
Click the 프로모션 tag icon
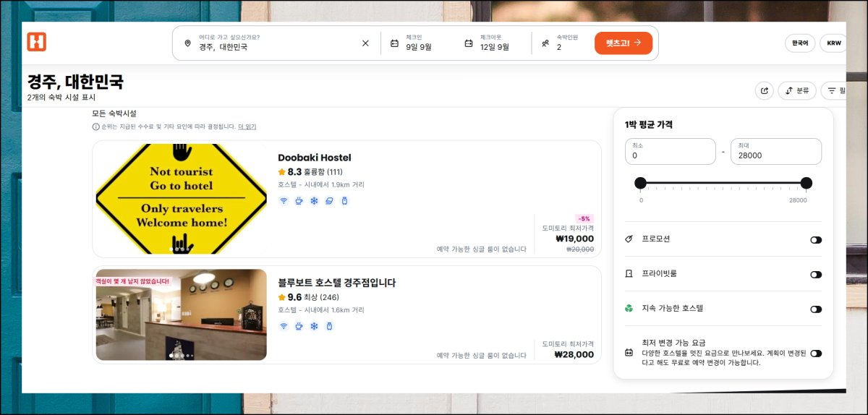pos(629,239)
